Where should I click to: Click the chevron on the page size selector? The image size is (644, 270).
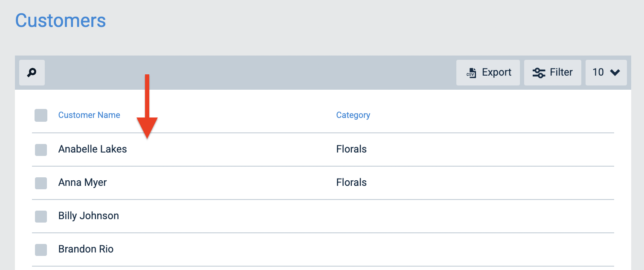615,72
